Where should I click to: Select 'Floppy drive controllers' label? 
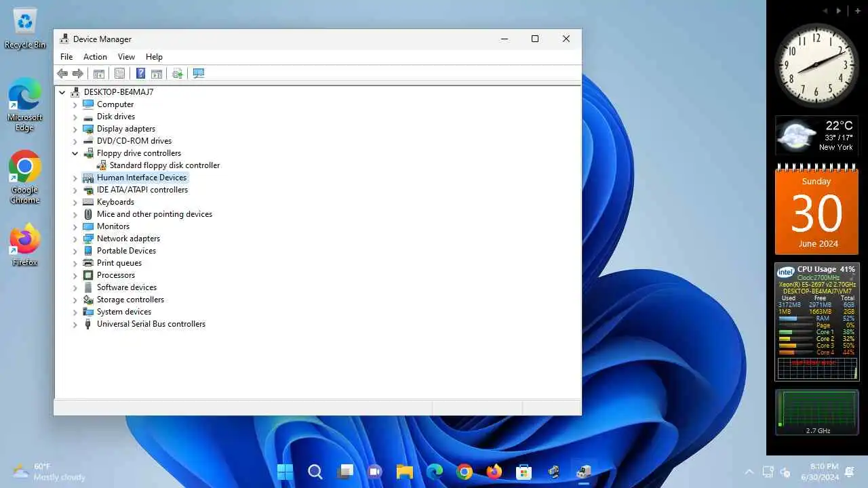139,153
